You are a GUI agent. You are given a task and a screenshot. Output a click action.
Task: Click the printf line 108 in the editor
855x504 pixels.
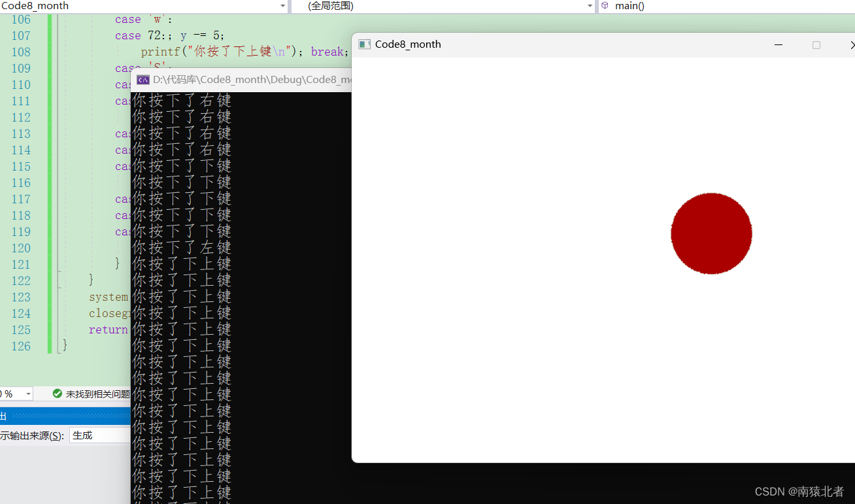click(244, 52)
